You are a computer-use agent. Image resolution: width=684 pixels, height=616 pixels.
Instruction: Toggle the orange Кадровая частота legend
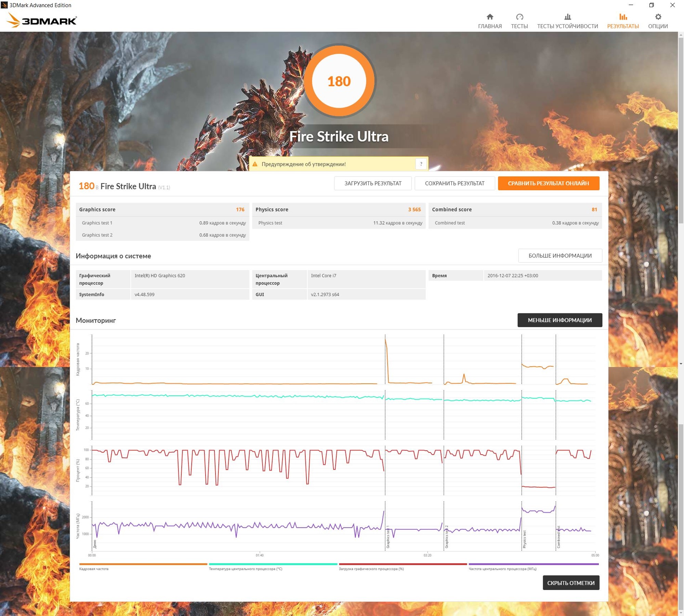coord(143,564)
